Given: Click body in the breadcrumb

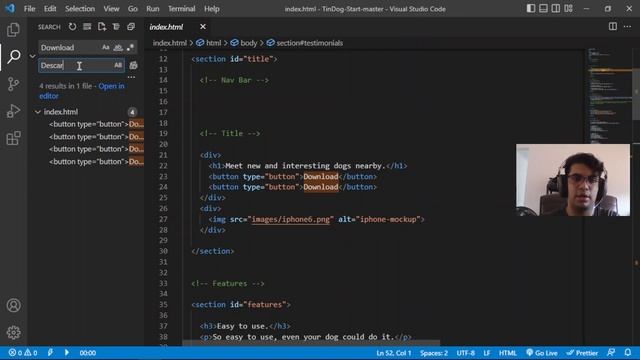Looking at the screenshot, I should [249, 43].
